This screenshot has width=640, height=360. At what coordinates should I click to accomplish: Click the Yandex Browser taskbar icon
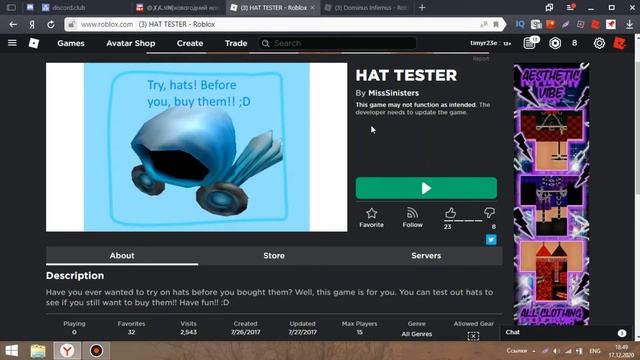point(67,351)
